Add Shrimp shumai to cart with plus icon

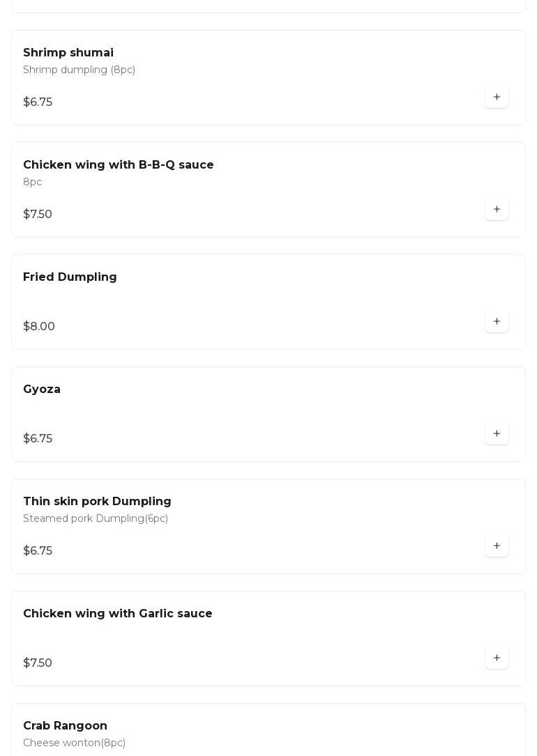(x=497, y=98)
